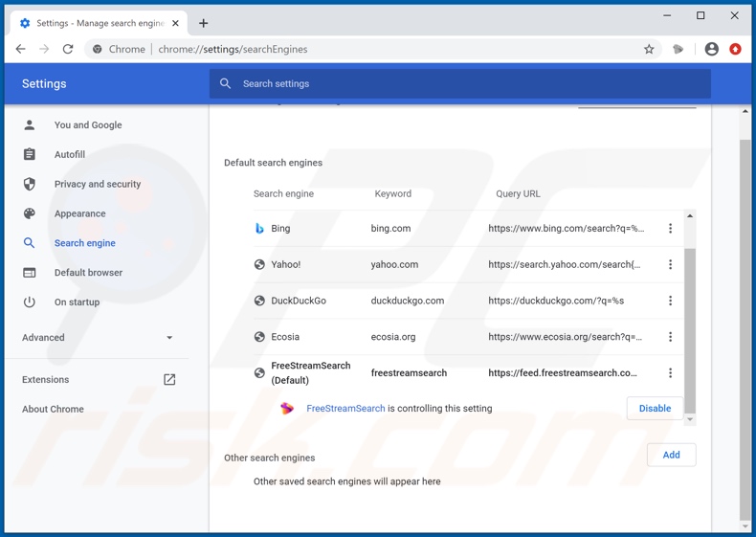This screenshot has height=537, width=756.
Task: Go to the Appearance settings section
Action: point(79,213)
